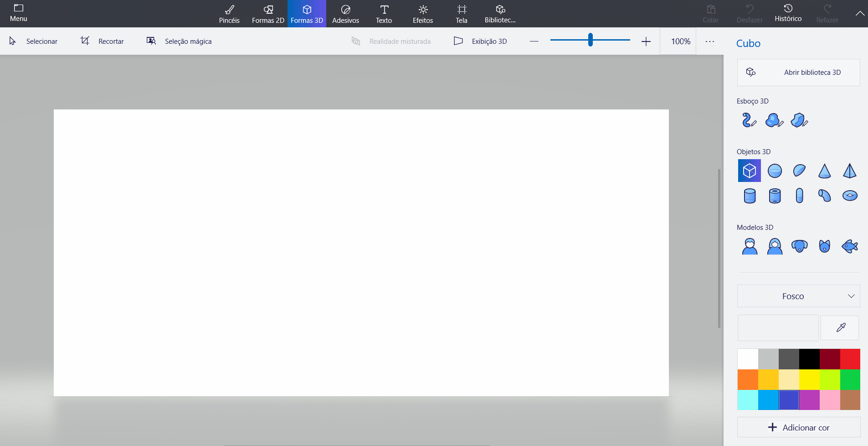Image resolution: width=868 pixels, height=446 pixels.
Task: Choose the pink color swatch
Action: (x=830, y=400)
